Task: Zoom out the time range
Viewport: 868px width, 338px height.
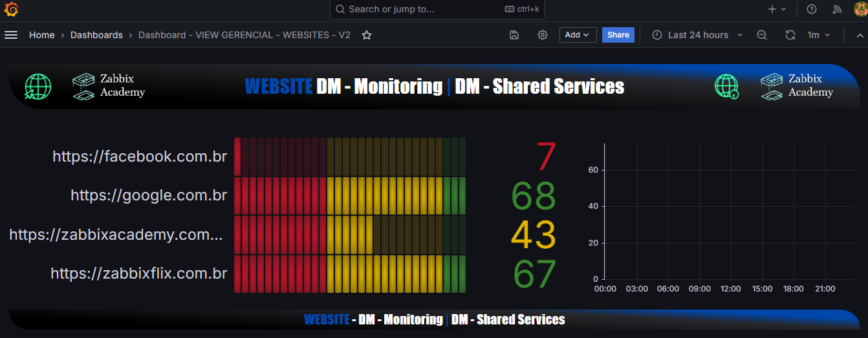Action: point(762,35)
